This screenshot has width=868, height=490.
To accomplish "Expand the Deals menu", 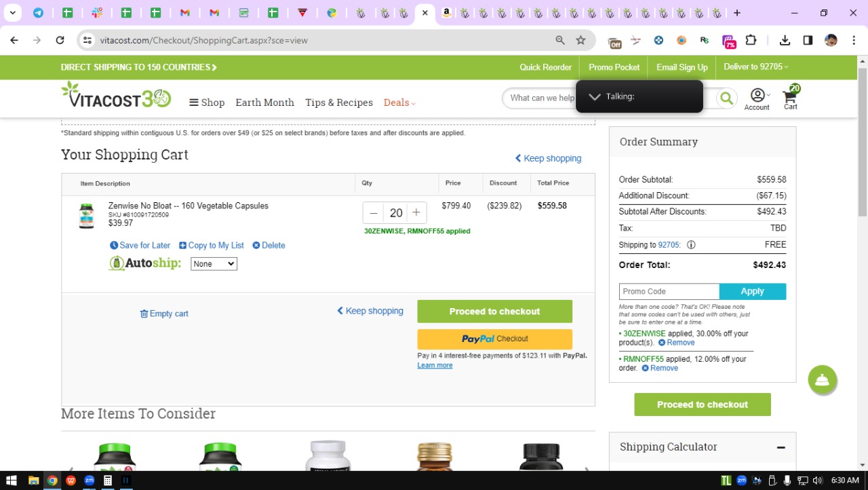I will (399, 102).
